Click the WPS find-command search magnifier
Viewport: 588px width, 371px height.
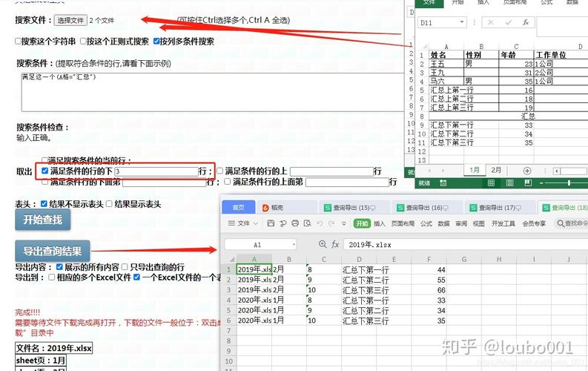561,223
